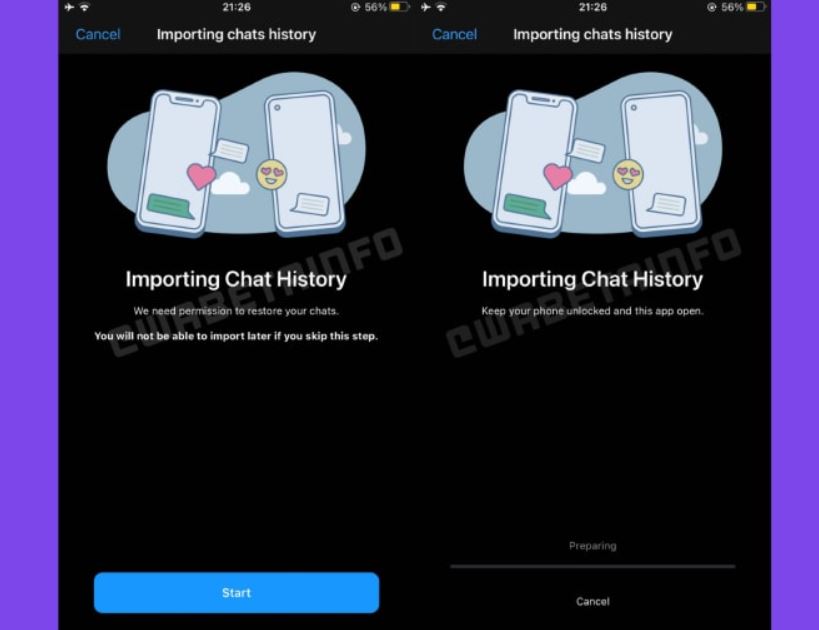Image resolution: width=819 pixels, height=630 pixels.
Task: Tap Cancel below the Preparing progress bar
Action: coord(593,601)
